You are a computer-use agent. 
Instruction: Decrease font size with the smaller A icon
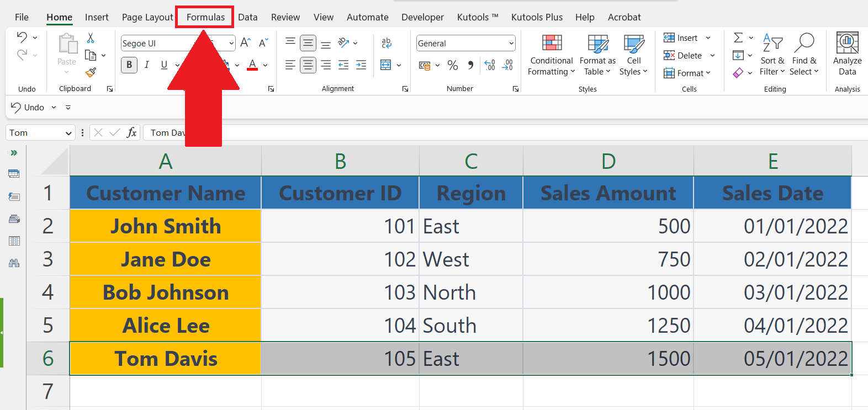tap(263, 42)
